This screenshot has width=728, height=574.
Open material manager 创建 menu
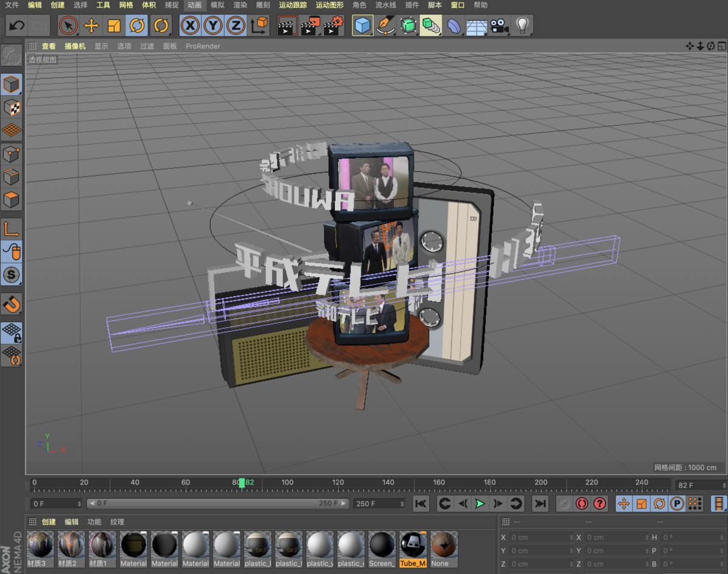(49, 522)
